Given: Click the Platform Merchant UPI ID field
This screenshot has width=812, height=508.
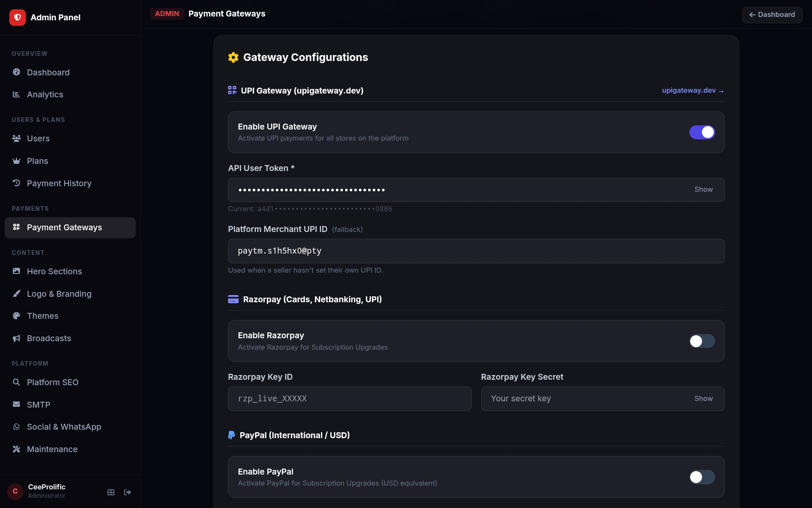Looking at the screenshot, I should [476, 251].
